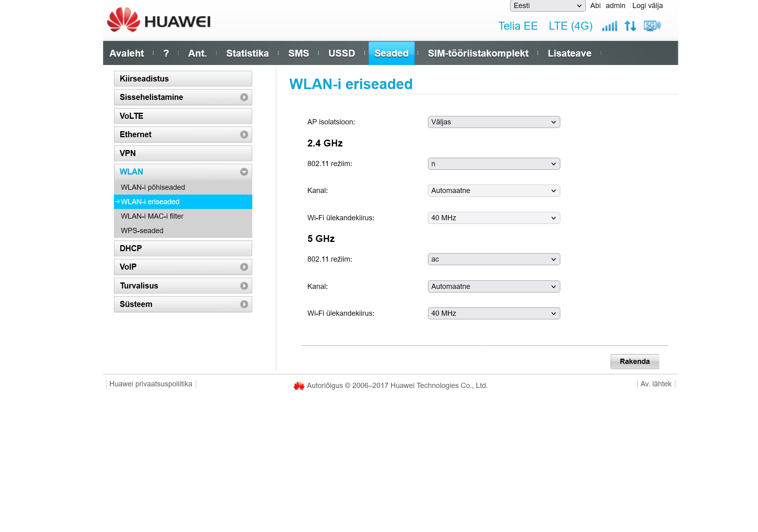Click the Telia EE operator text
Viewport: 758px width, 532px height.
pyautogui.click(x=518, y=26)
